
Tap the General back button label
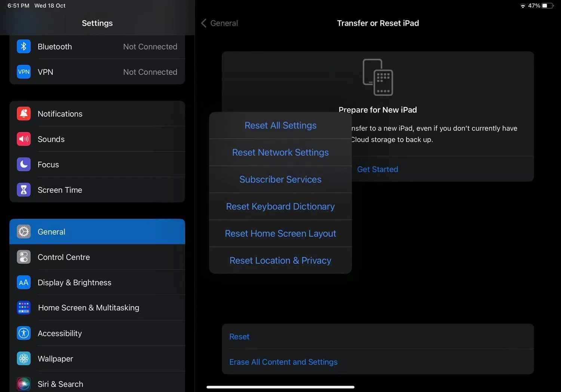224,23
